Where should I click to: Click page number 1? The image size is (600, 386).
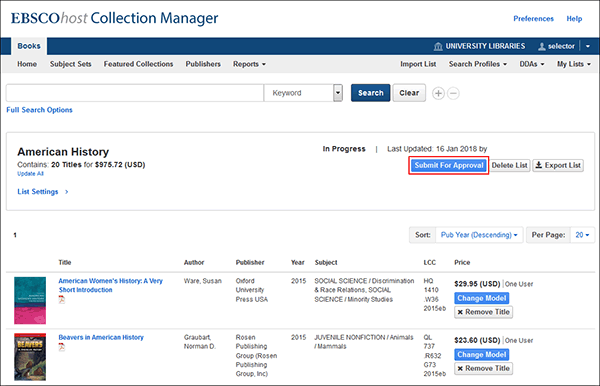click(x=15, y=235)
